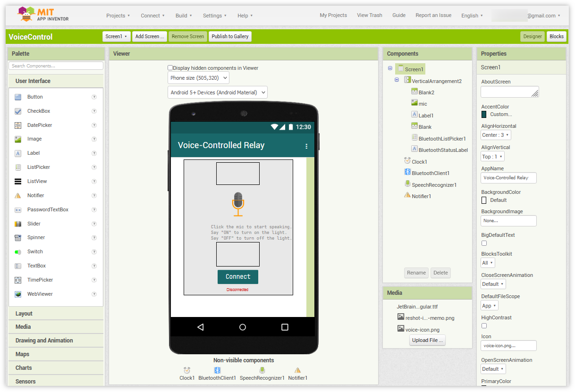
Task: Open the Settings menu
Action: click(215, 16)
